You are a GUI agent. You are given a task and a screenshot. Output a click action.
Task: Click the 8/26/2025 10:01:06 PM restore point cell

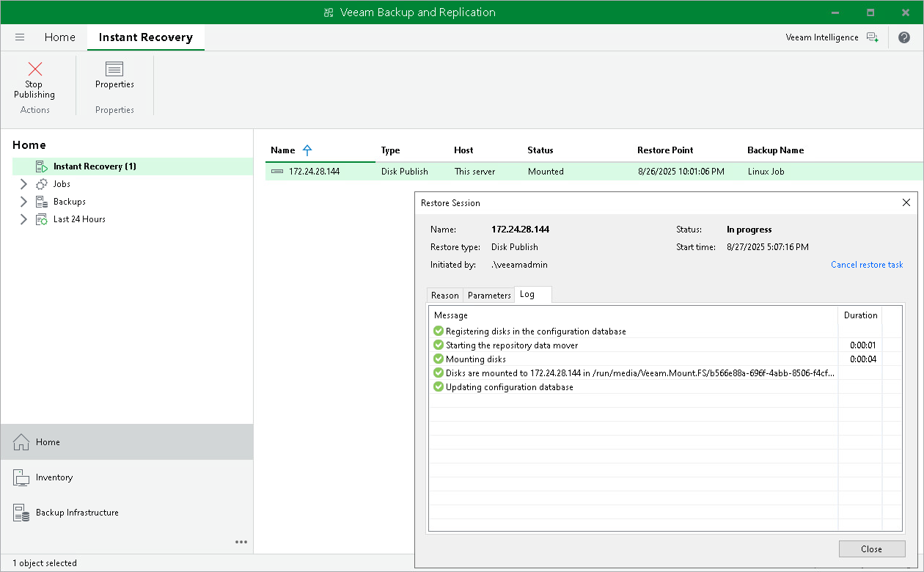pos(681,172)
